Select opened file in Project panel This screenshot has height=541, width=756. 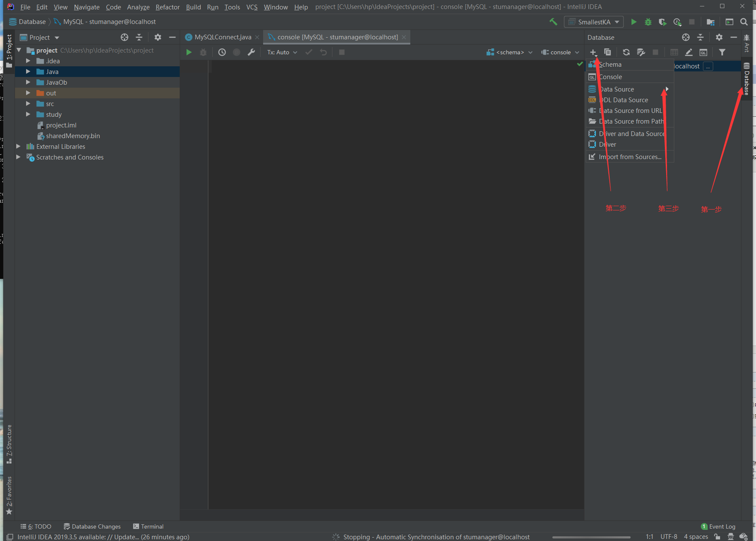[125, 37]
